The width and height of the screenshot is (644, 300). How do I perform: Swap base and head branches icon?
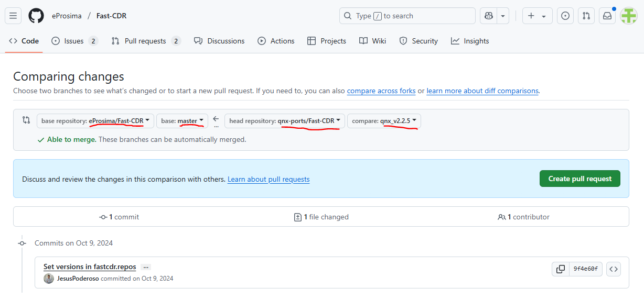(26, 120)
